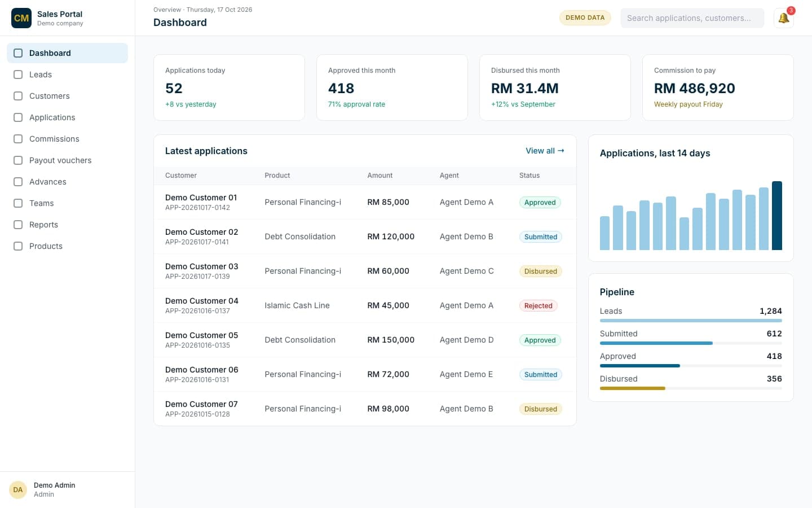Image resolution: width=812 pixels, height=508 pixels.
Task: Click Approved status on Customer 01
Action: coord(540,203)
